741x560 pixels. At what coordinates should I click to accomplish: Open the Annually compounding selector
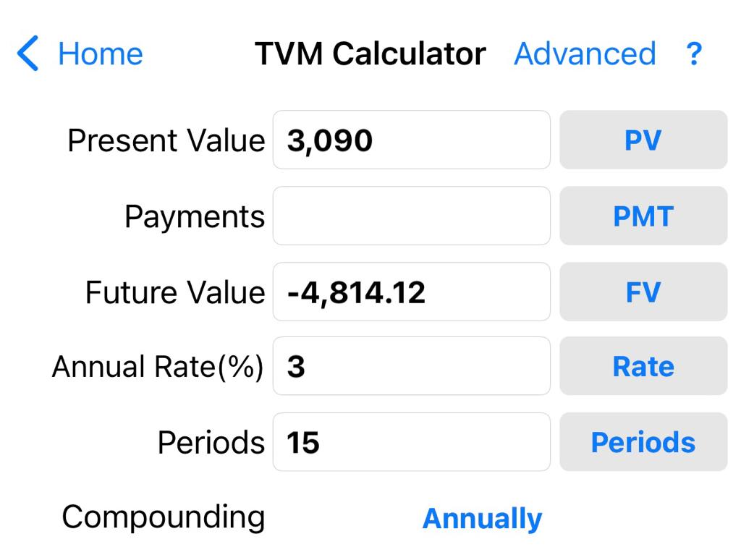click(x=482, y=519)
